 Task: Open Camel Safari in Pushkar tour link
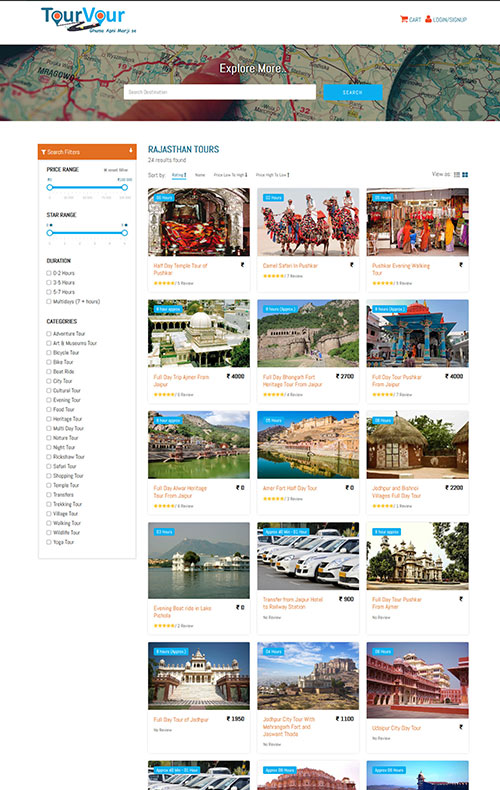pyautogui.click(x=290, y=266)
